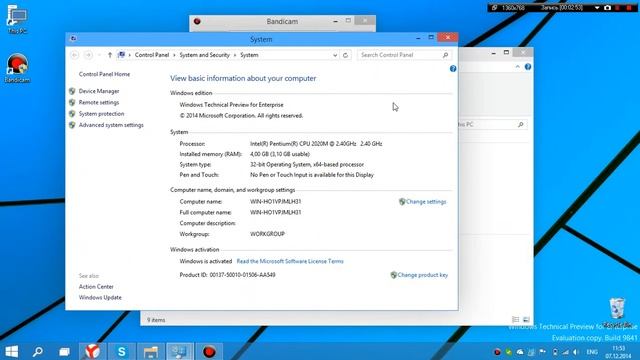Switch ENG input language indicator
The height and width of the screenshot is (360, 640).
592,352
